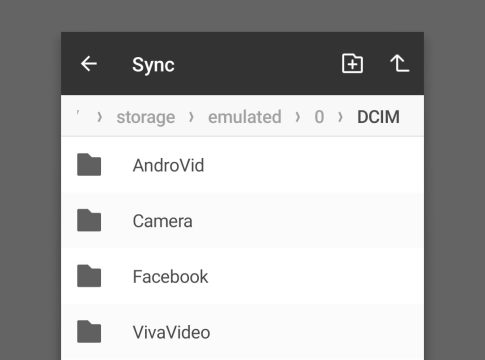
Task: Navigate to emulated in breadcrumb path
Action: [245, 117]
